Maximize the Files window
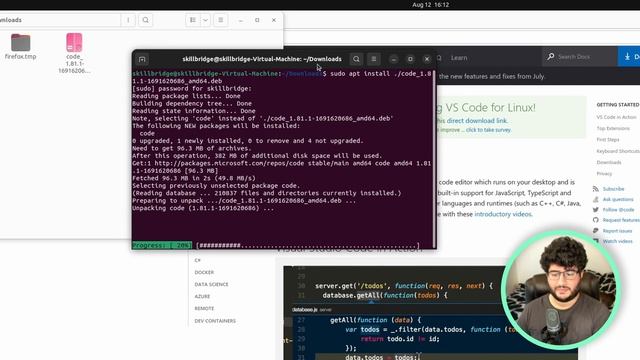640x360 pixels. coord(257,20)
